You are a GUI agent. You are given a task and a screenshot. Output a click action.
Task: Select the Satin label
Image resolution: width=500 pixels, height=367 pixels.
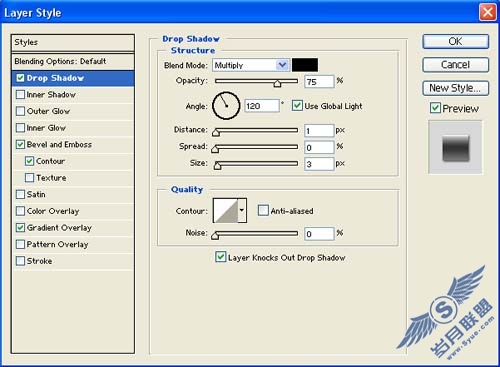tap(36, 194)
